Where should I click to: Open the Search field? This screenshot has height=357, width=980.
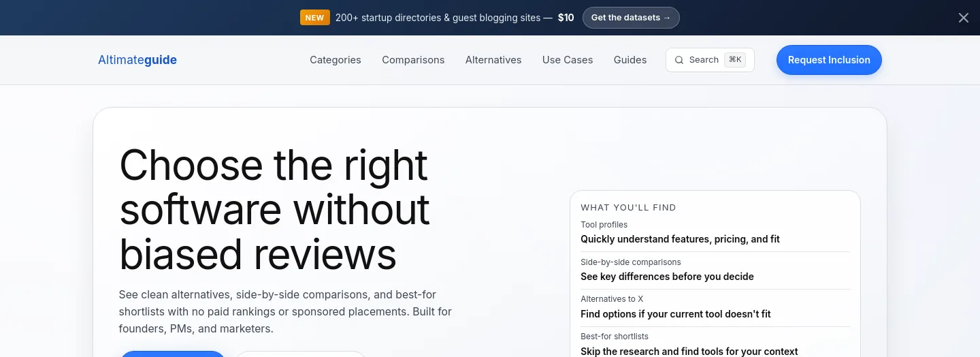pos(710,60)
